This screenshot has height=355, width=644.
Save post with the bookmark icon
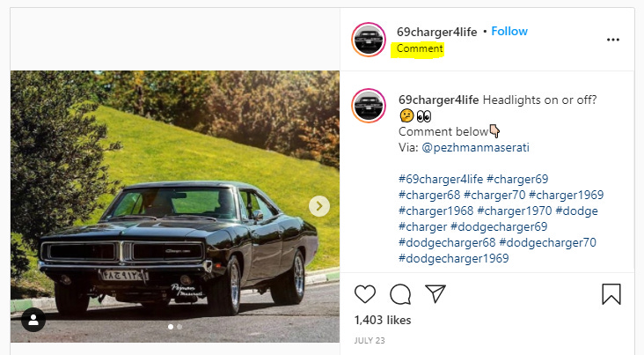pos(611,294)
